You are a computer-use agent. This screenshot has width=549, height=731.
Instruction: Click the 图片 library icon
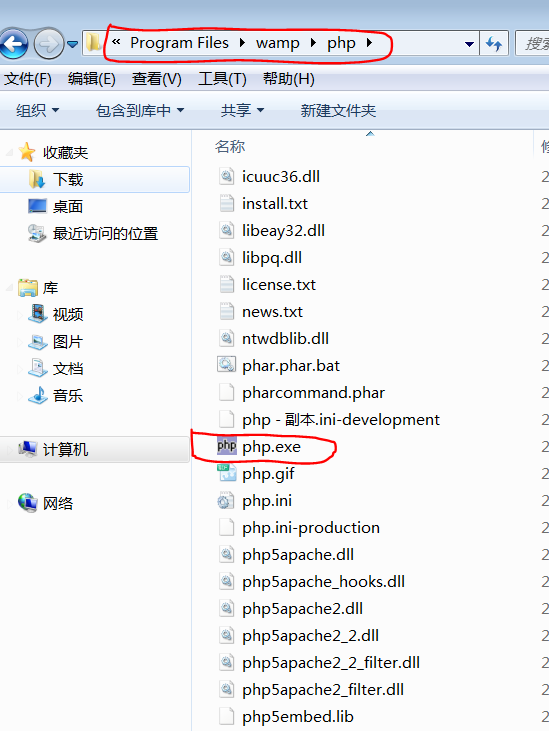pos(37,342)
